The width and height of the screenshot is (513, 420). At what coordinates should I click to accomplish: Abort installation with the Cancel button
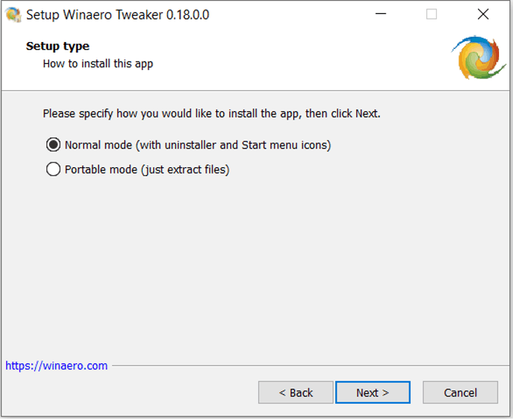click(x=461, y=393)
